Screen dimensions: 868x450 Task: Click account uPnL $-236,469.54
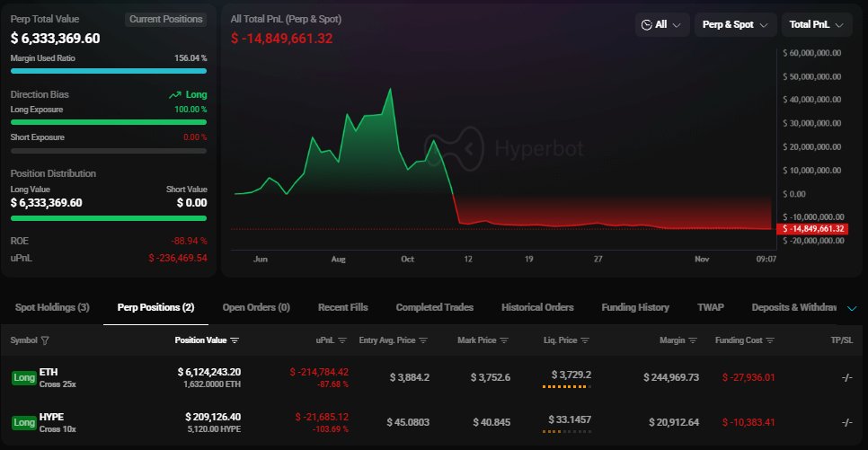178,258
